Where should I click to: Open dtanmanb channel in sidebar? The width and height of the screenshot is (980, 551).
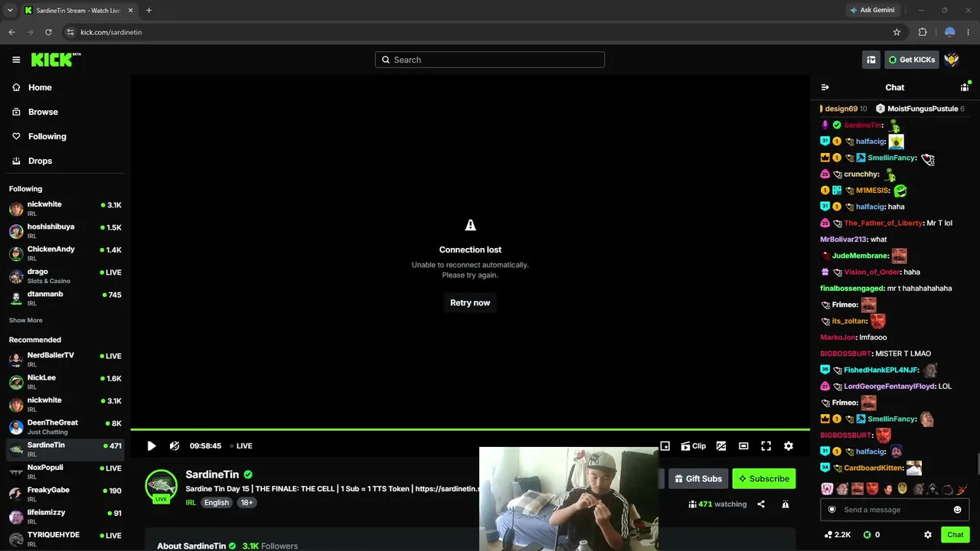(64, 298)
